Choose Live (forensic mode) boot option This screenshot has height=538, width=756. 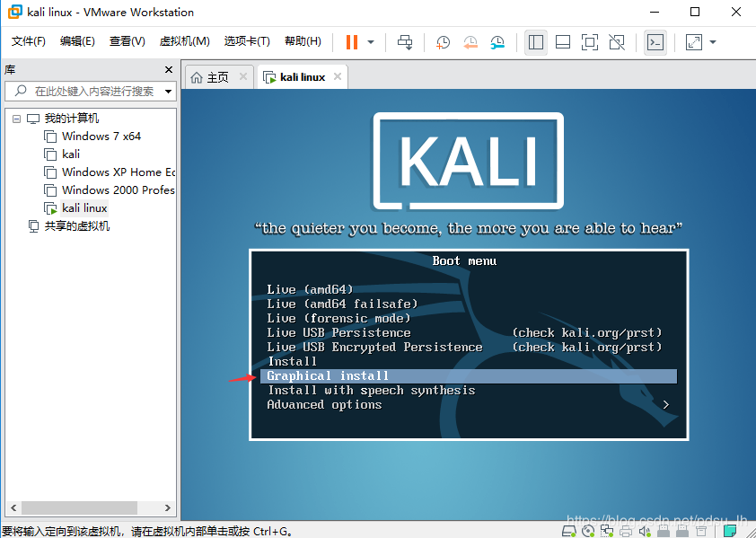339,319
